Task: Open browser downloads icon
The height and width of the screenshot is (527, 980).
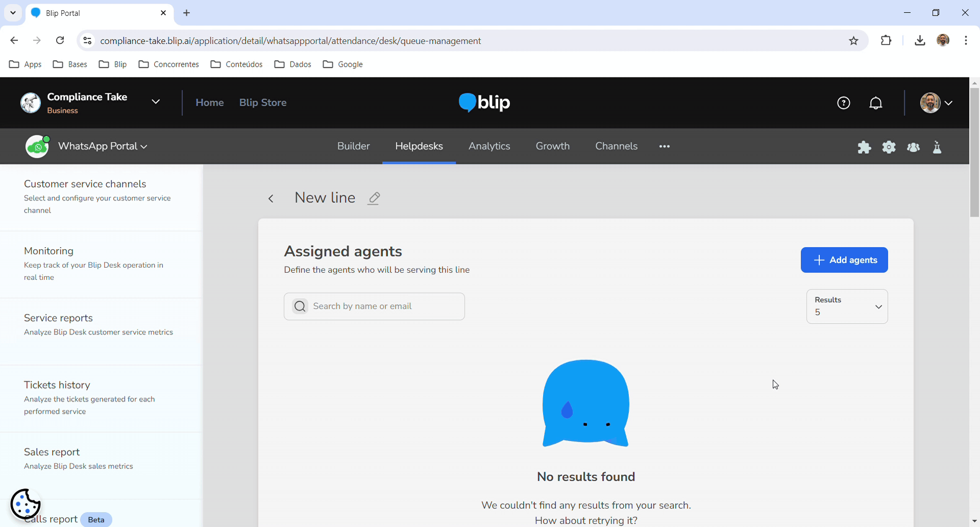Action: click(x=920, y=40)
